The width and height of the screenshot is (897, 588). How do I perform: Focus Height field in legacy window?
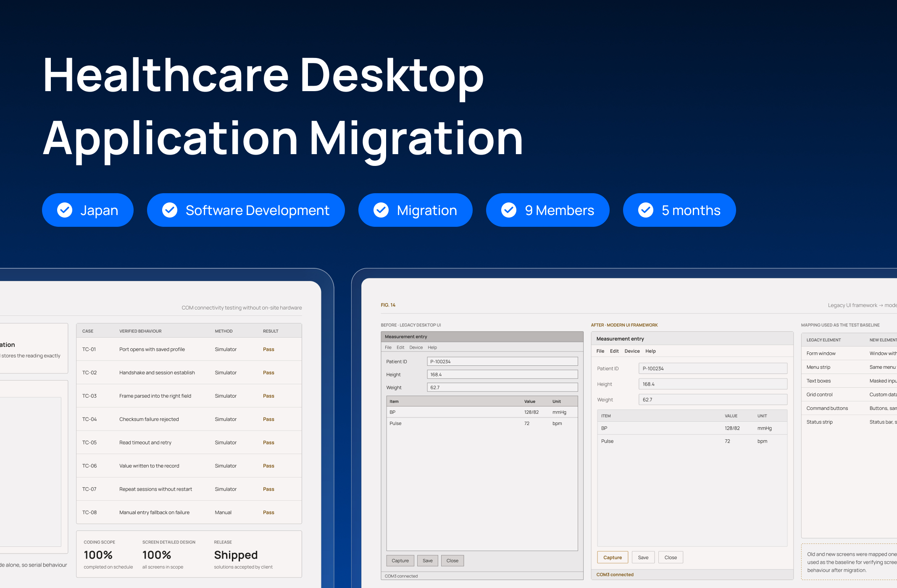(502, 375)
